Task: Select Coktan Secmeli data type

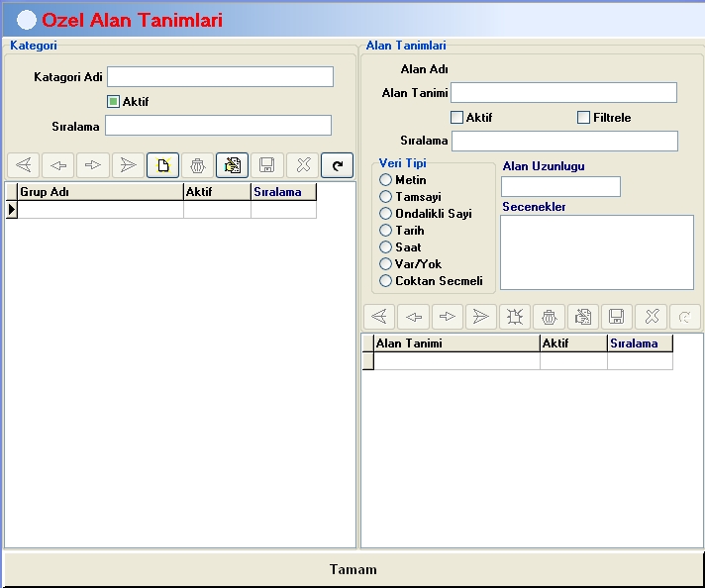Action: (385, 281)
